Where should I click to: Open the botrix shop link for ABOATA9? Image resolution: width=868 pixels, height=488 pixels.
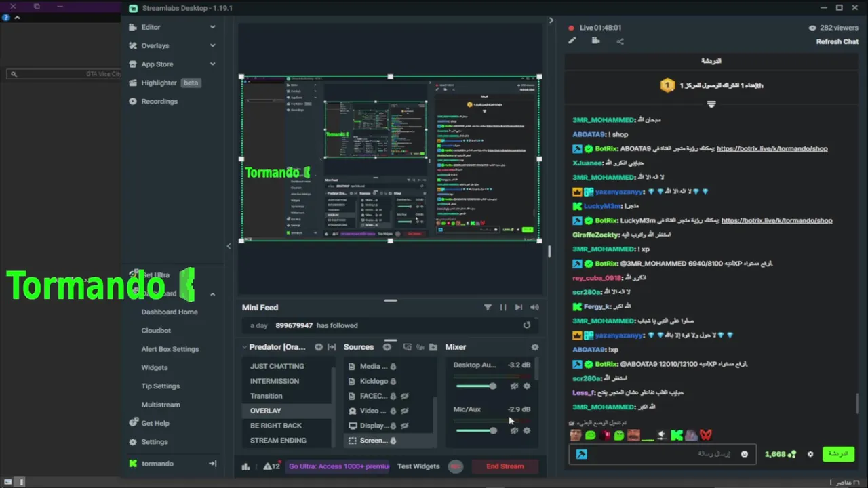coord(772,148)
